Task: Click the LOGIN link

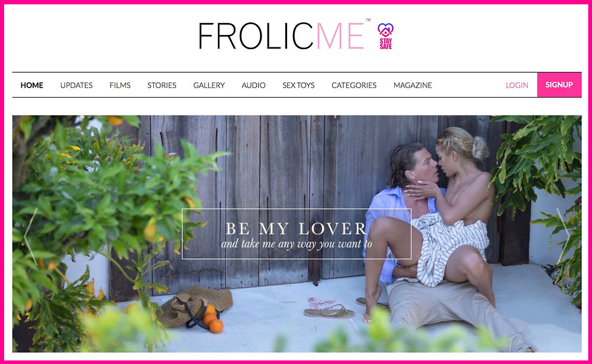Action: tap(517, 85)
